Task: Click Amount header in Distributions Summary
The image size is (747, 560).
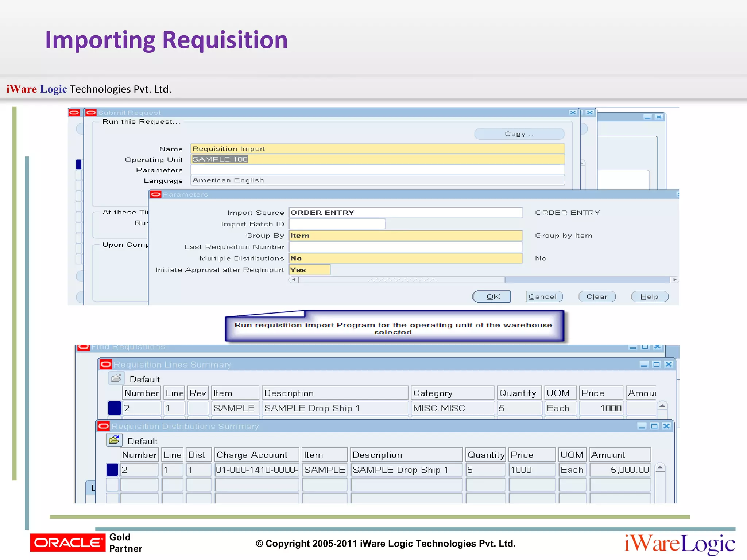Action: click(620, 455)
